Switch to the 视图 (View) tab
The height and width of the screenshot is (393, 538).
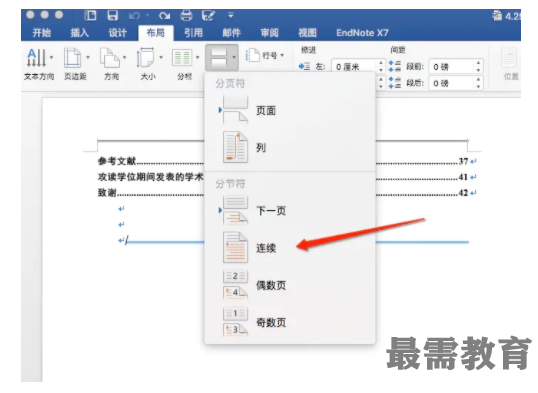307,33
